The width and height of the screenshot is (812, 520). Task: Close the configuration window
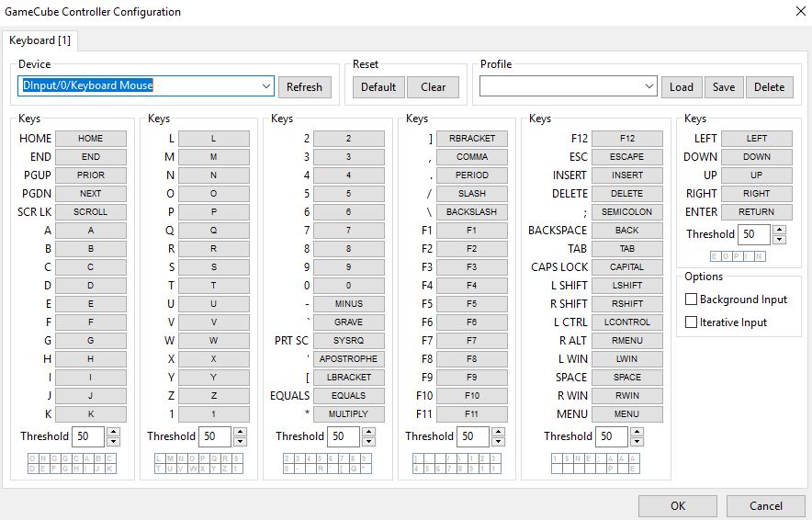800,11
